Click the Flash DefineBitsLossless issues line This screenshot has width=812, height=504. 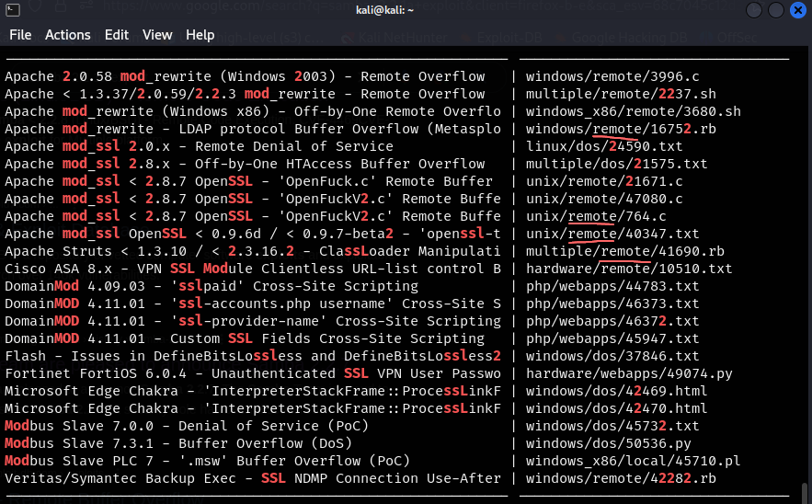tap(253, 356)
